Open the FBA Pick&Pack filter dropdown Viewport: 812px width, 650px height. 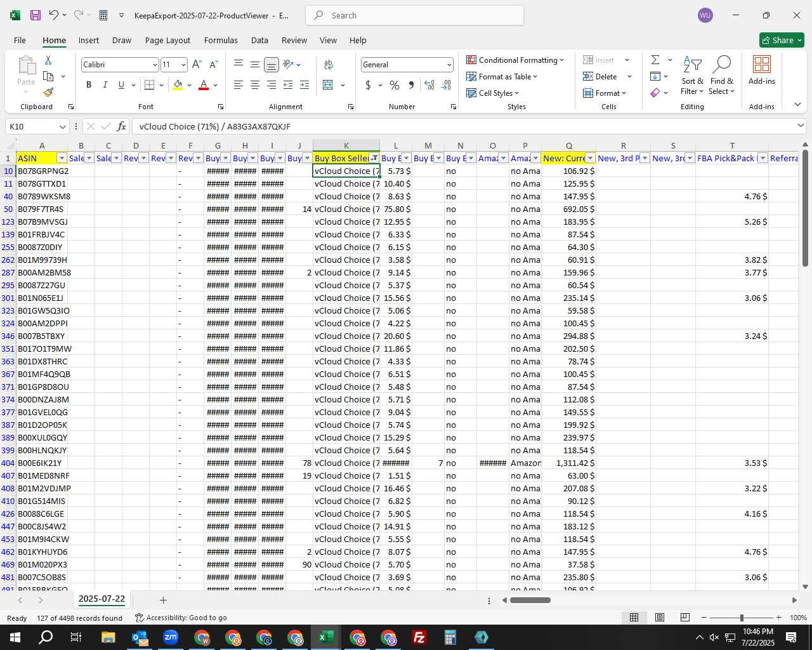(x=763, y=158)
